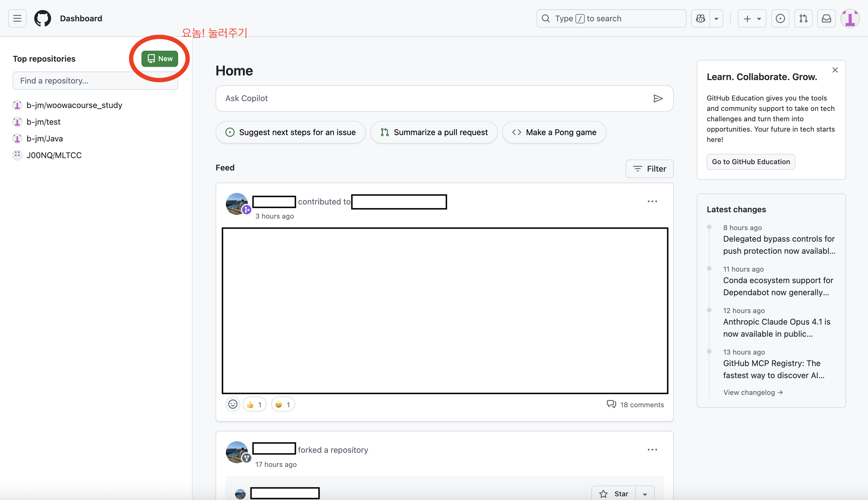The image size is (868, 500).
Task: Expand the Create new plus dropdown
Action: [752, 18]
